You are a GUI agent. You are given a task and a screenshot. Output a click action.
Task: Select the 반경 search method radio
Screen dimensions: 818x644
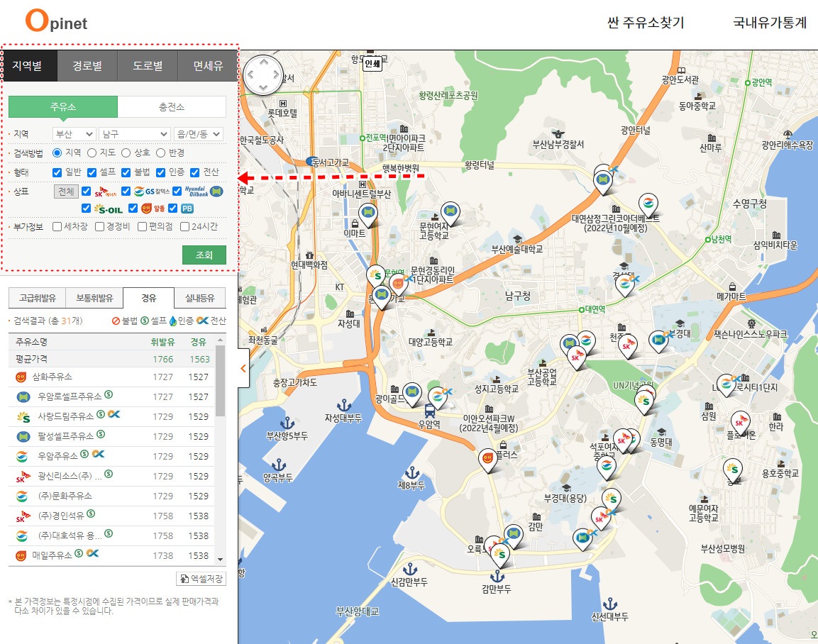(160, 152)
